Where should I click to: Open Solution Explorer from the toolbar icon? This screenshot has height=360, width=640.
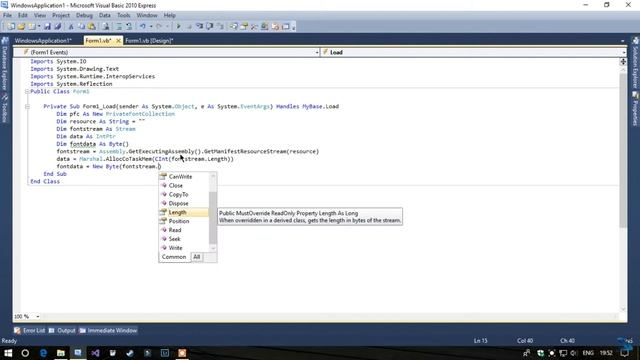233,27
